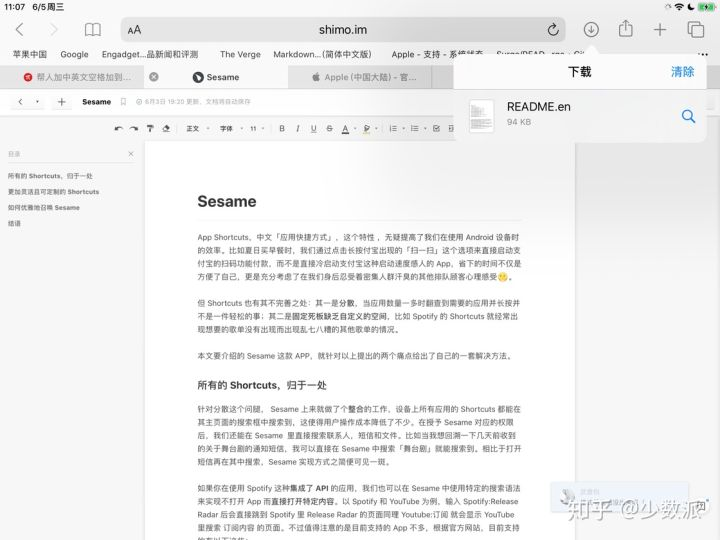Open the AA reader view menu
This screenshot has height=540, width=720.
click(x=134, y=30)
